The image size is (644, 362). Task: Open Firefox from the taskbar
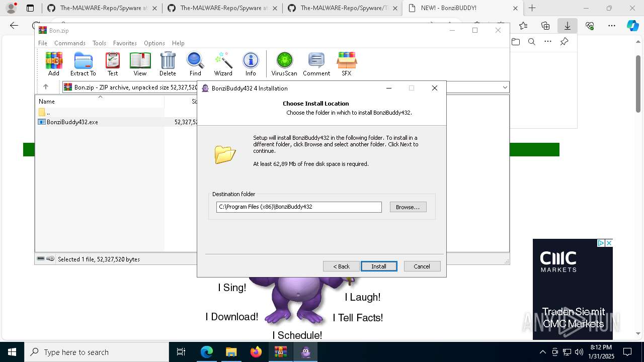coord(256,352)
